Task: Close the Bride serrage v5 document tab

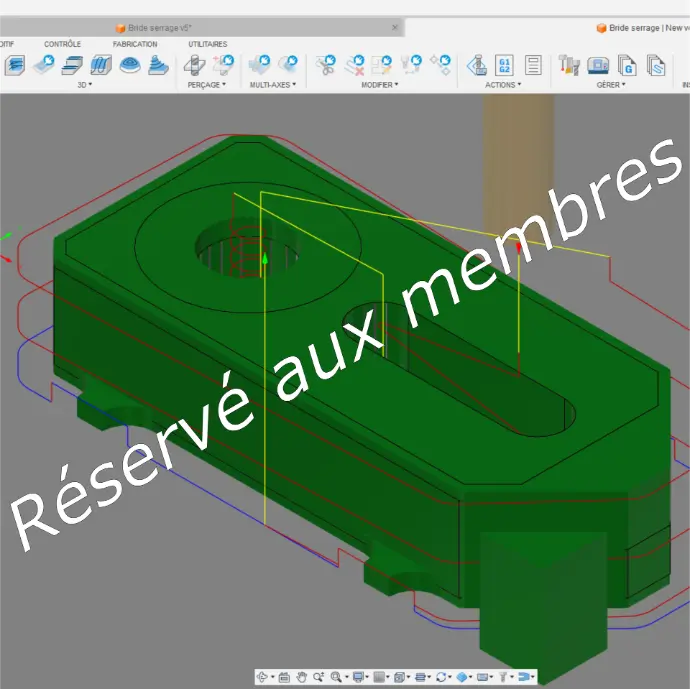Action: 395,28
